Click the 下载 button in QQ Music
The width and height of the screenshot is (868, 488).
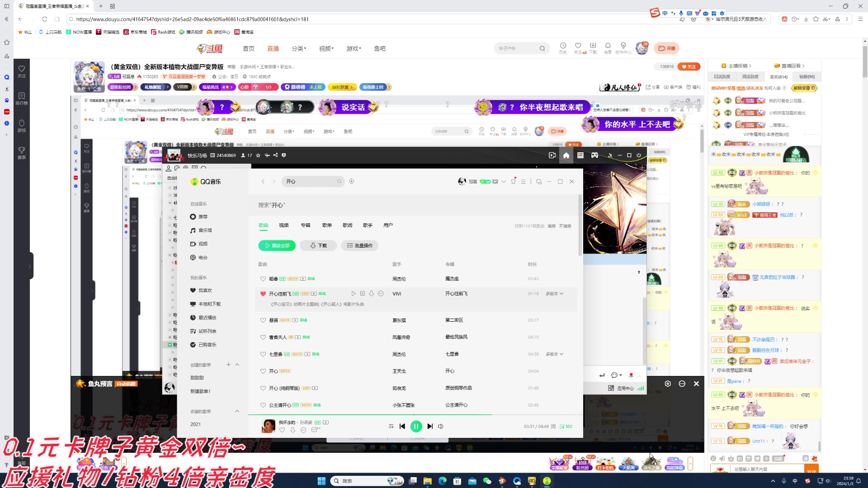pyautogui.click(x=319, y=245)
